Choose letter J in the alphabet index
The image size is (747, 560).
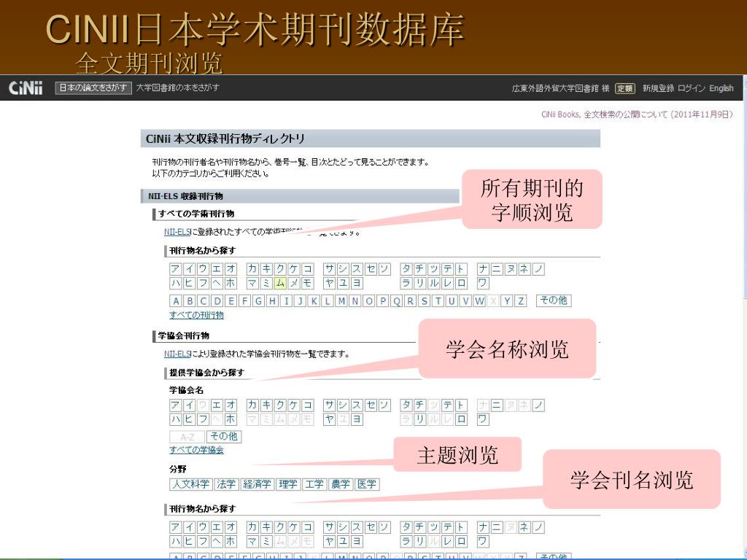click(300, 301)
